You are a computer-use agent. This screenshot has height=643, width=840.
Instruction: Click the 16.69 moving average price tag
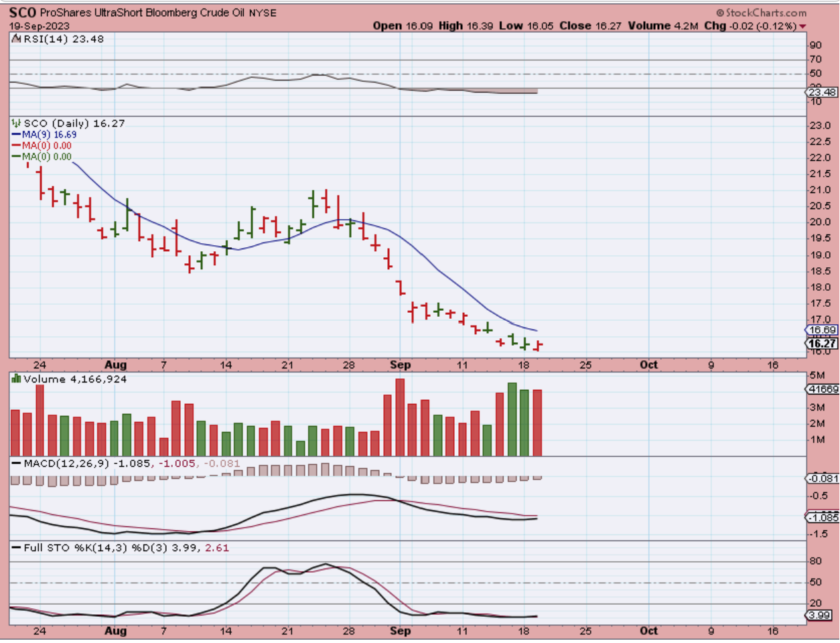tap(823, 330)
